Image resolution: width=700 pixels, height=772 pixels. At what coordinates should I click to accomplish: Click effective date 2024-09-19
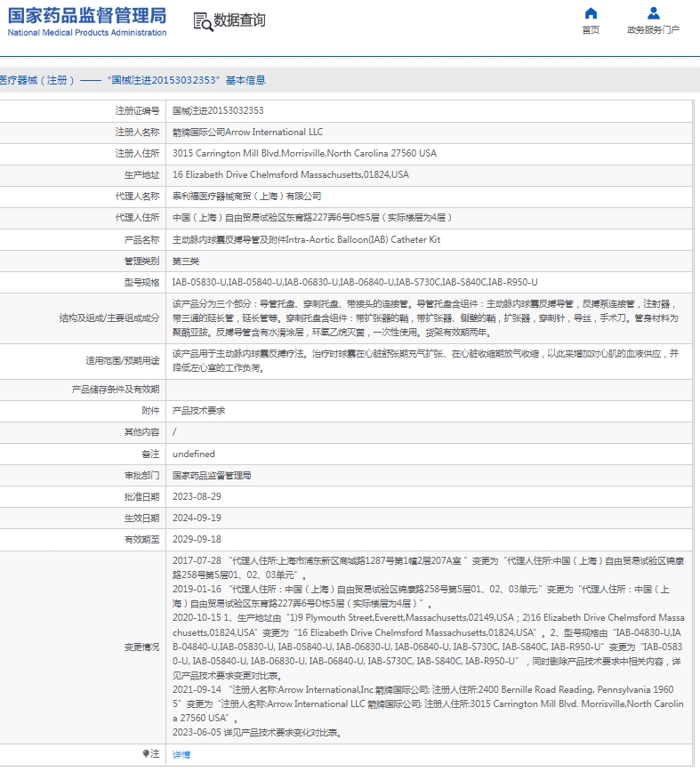[197, 518]
